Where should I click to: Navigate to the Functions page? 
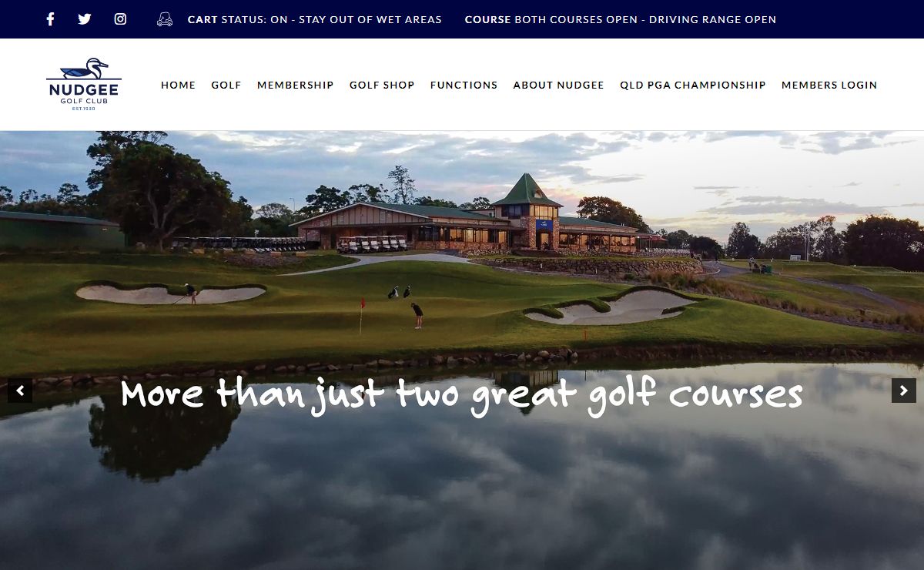[x=464, y=85]
